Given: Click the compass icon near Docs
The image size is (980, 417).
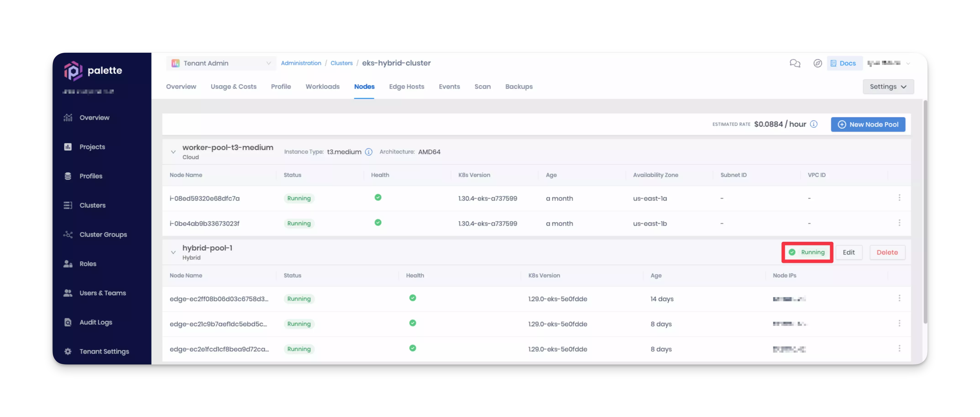Looking at the screenshot, I should click(x=818, y=63).
